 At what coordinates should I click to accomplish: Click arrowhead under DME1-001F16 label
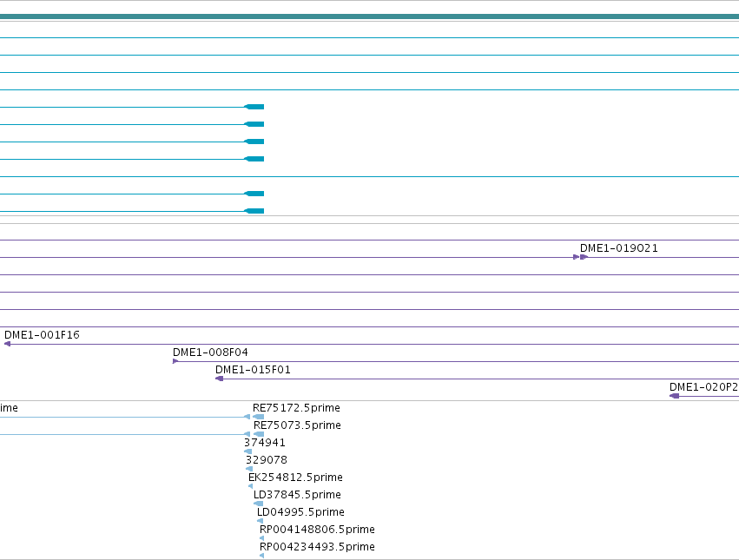pyautogui.click(x=7, y=344)
